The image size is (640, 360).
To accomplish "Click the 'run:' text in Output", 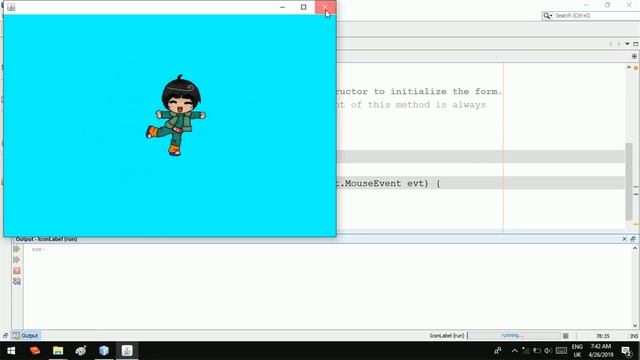I will (x=37, y=249).
